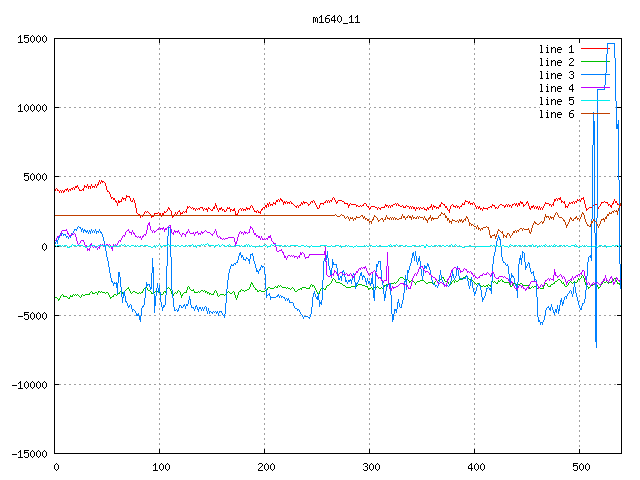
Task: Click the 10000 y-axis tick label
Action: pos(32,108)
